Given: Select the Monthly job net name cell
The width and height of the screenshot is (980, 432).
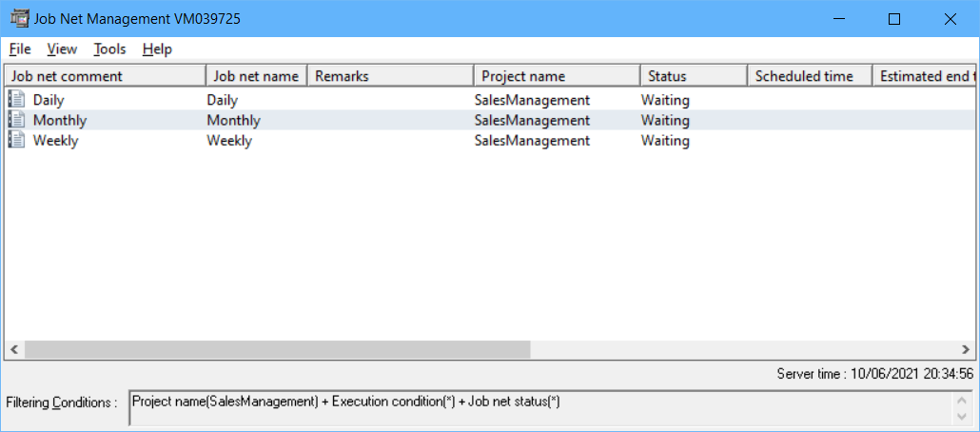Looking at the screenshot, I should (x=234, y=120).
